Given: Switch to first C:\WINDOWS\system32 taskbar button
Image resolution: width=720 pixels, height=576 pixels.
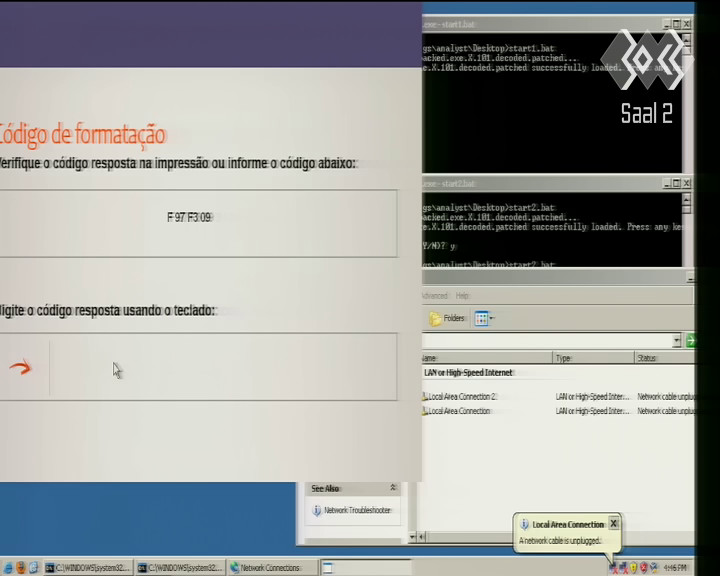Looking at the screenshot, I should pyautogui.click(x=88, y=568).
